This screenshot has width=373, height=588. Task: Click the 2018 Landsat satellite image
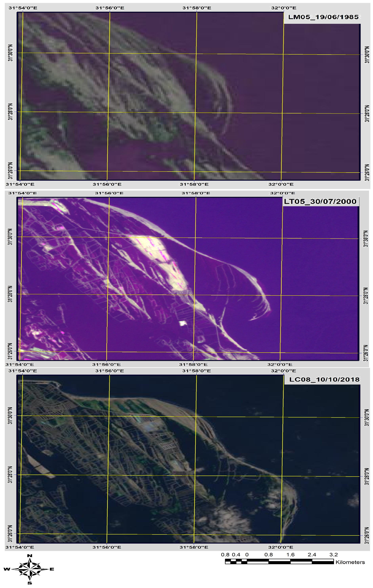[188, 459]
